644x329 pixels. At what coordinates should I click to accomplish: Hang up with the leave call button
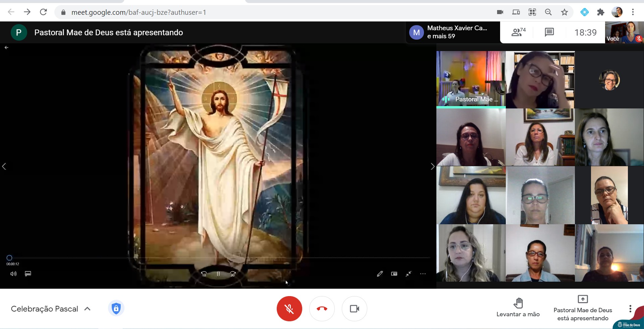click(322, 309)
